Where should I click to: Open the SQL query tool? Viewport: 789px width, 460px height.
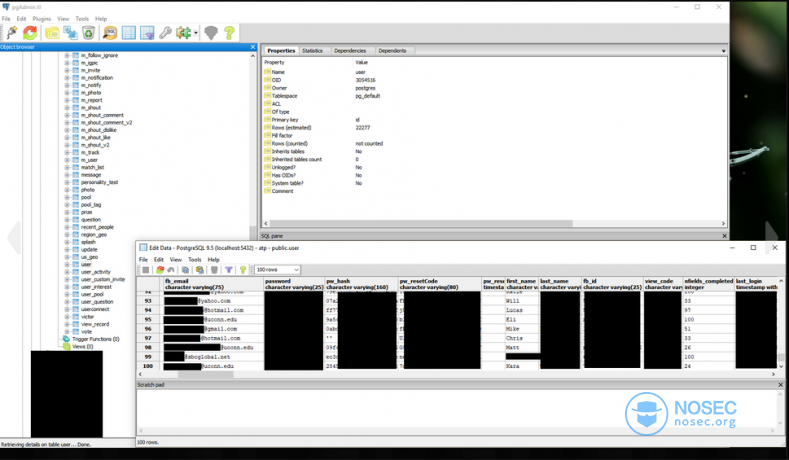(110, 33)
